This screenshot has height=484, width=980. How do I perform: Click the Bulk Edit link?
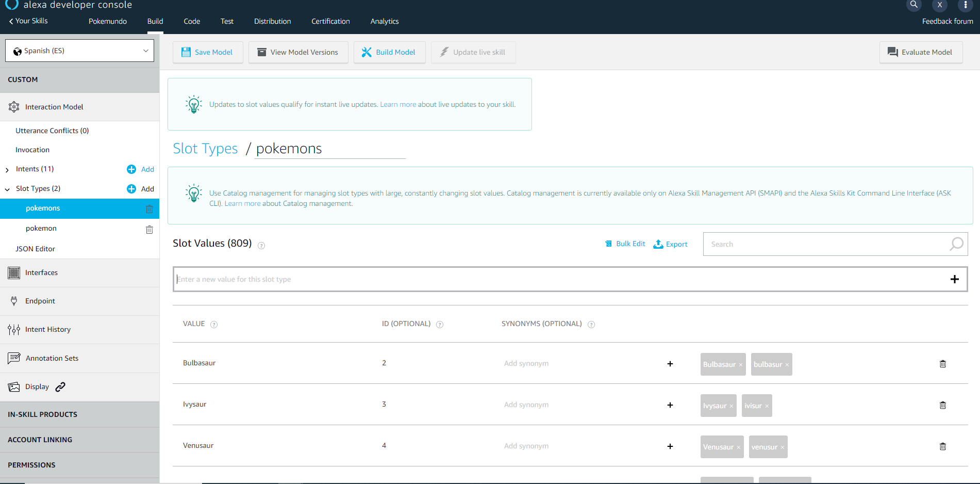(625, 244)
